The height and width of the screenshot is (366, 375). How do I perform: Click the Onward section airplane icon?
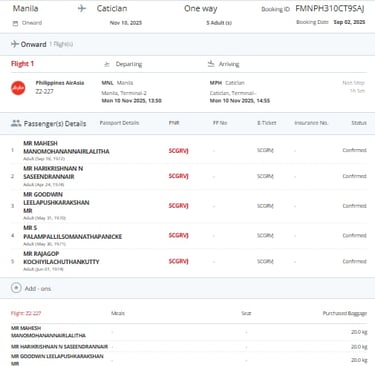[x=15, y=44]
